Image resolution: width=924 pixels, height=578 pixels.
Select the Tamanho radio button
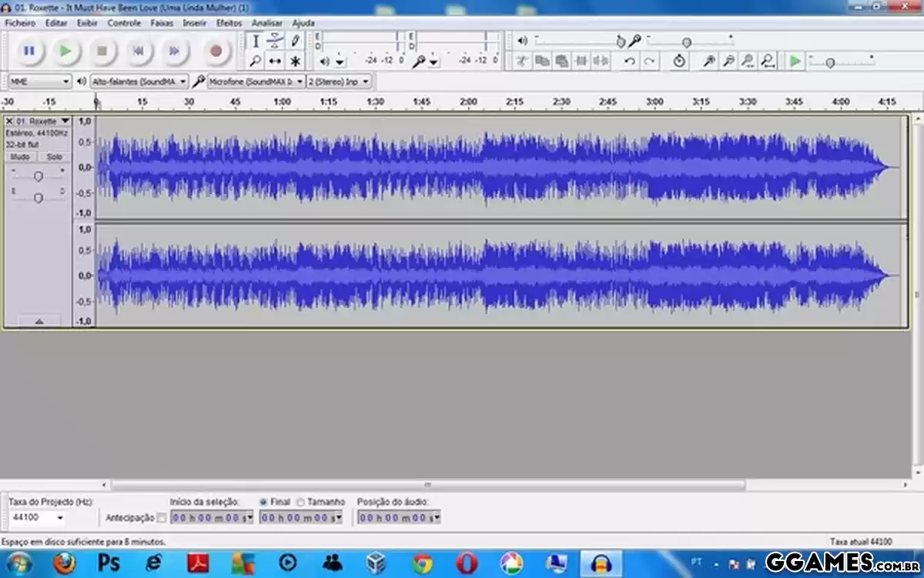coord(300,501)
